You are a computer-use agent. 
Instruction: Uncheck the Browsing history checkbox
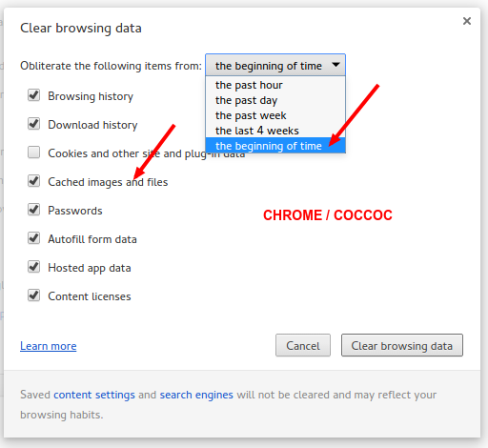tap(33, 95)
